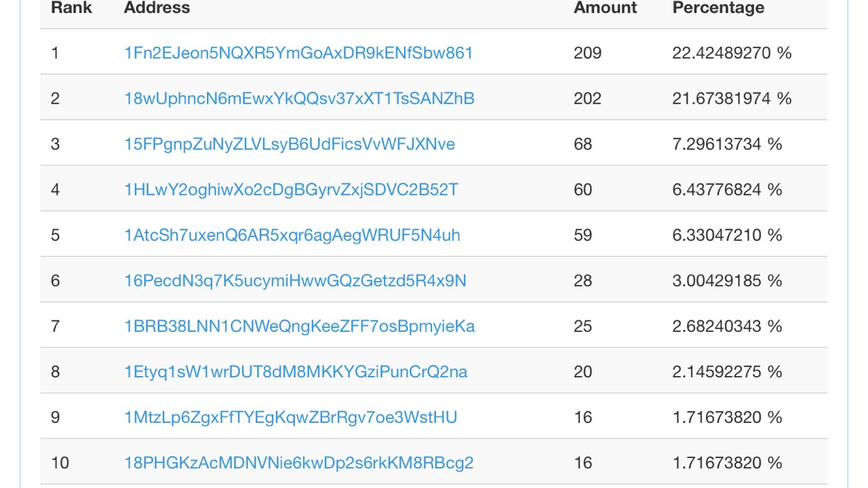Image resolution: width=868 pixels, height=488 pixels.
Task: Open address 15FPgnpZuNyZLVLsyB6UdFicsVvWFJXNve
Action: tap(290, 144)
